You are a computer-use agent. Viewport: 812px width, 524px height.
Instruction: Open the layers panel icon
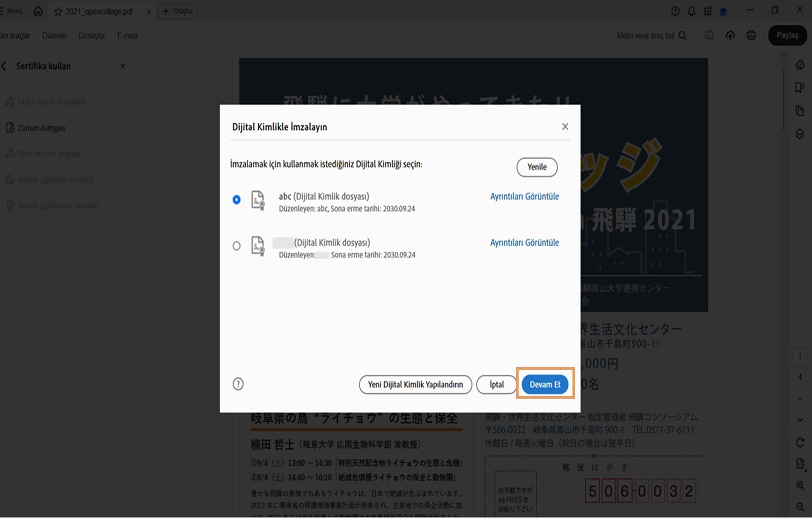tap(799, 134)
